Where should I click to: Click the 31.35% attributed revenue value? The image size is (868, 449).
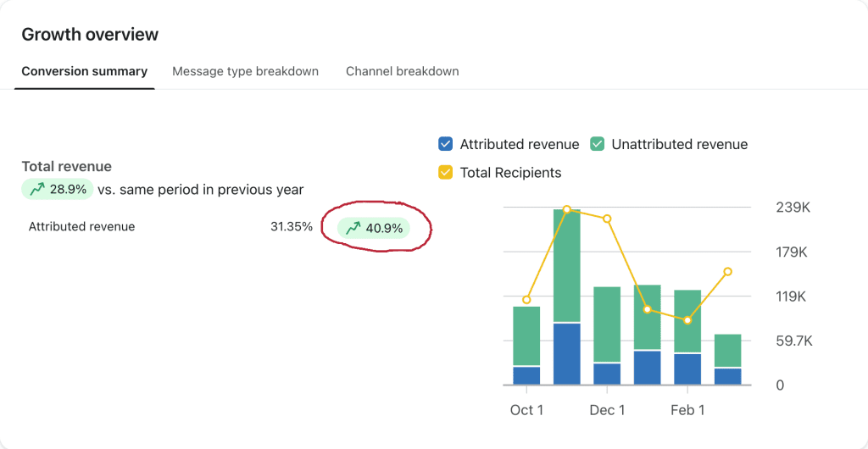(292, 227)
